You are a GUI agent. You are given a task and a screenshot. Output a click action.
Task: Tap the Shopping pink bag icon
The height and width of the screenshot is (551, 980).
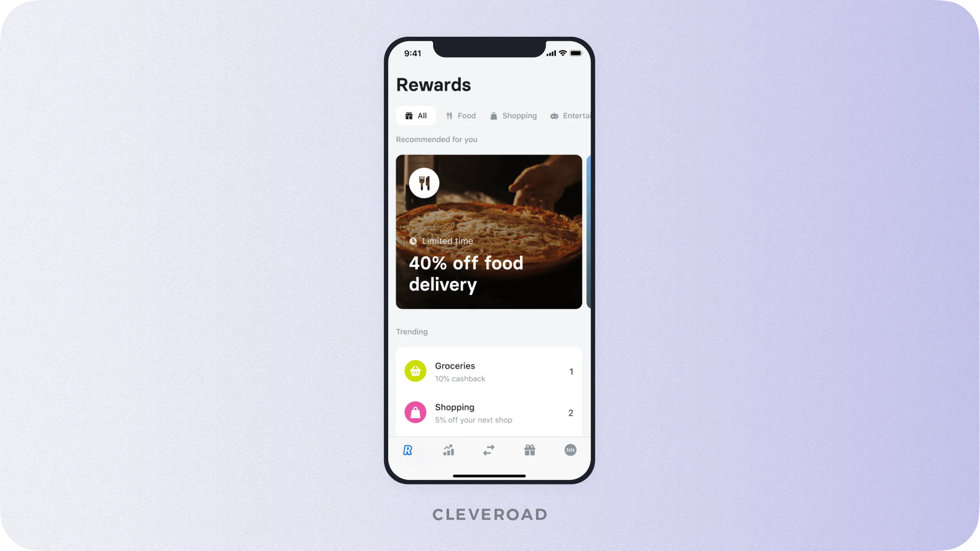click(x=415, y=412)
